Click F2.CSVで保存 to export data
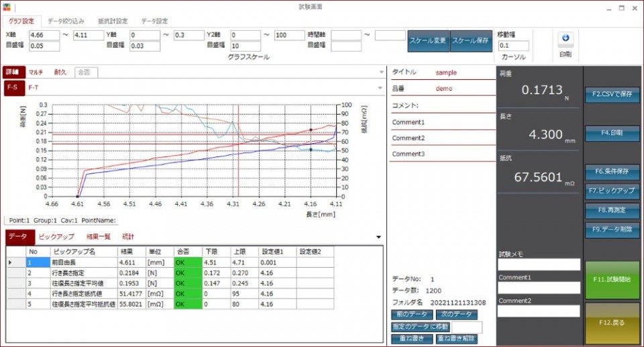The width and height of the screenshot is (644, 347). pos(611,95)
